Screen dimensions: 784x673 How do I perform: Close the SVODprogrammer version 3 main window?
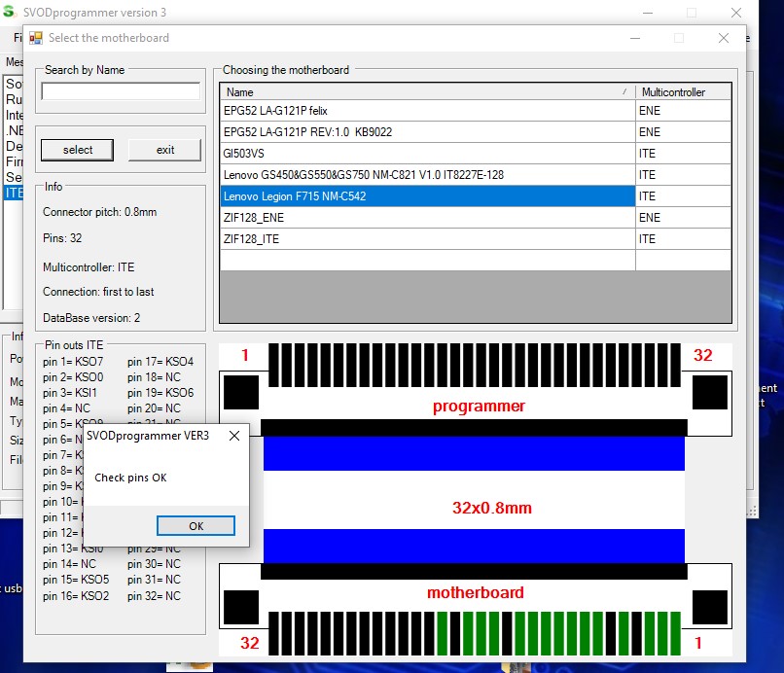click(x=736, y=13)
